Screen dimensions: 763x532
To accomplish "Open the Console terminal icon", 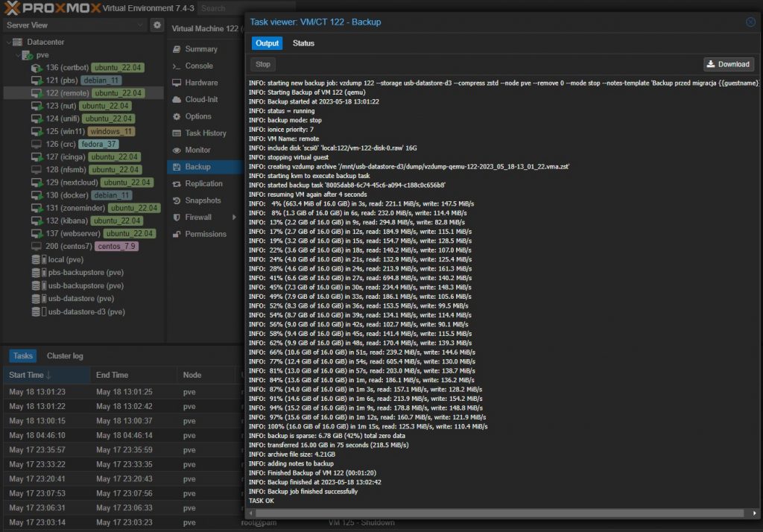I will [x=177, y=66].
